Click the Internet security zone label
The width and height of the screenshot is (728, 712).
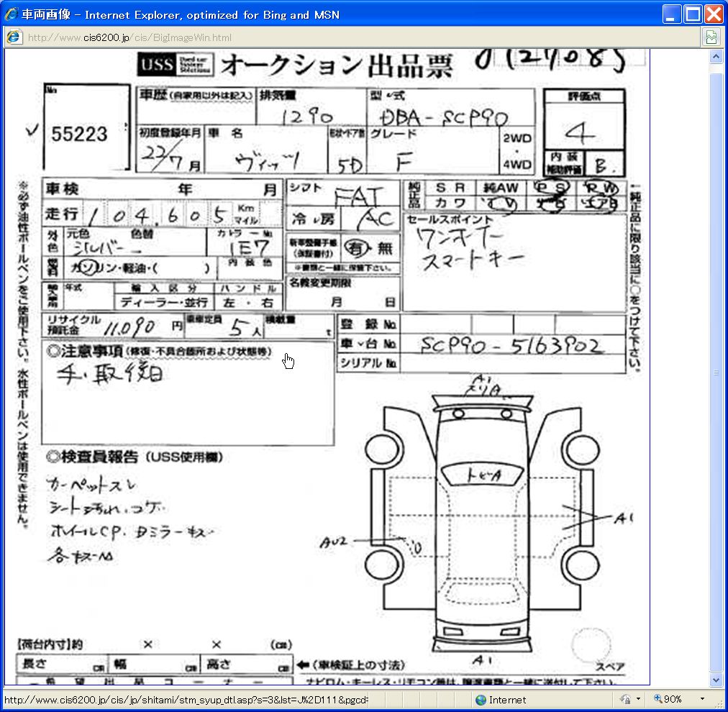pyautogui.click(x=507, y=699)
